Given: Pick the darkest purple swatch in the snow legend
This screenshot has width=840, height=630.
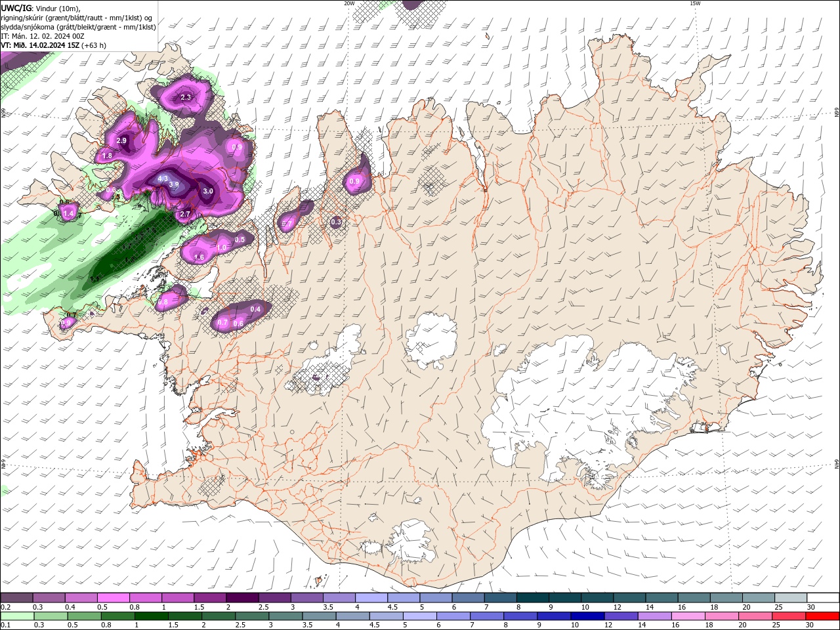Looking at the screenshot, I should pos(241,598).
